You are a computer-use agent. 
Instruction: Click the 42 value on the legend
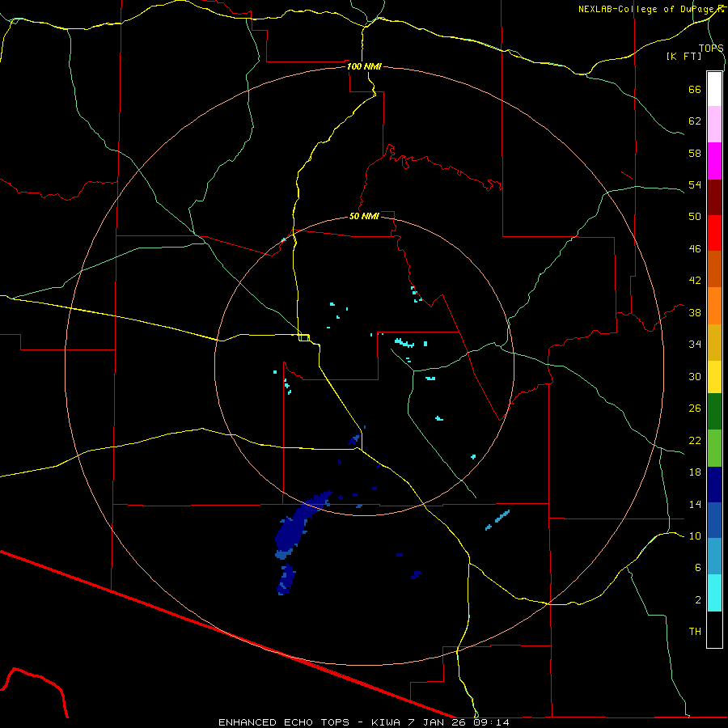(695, 280)
